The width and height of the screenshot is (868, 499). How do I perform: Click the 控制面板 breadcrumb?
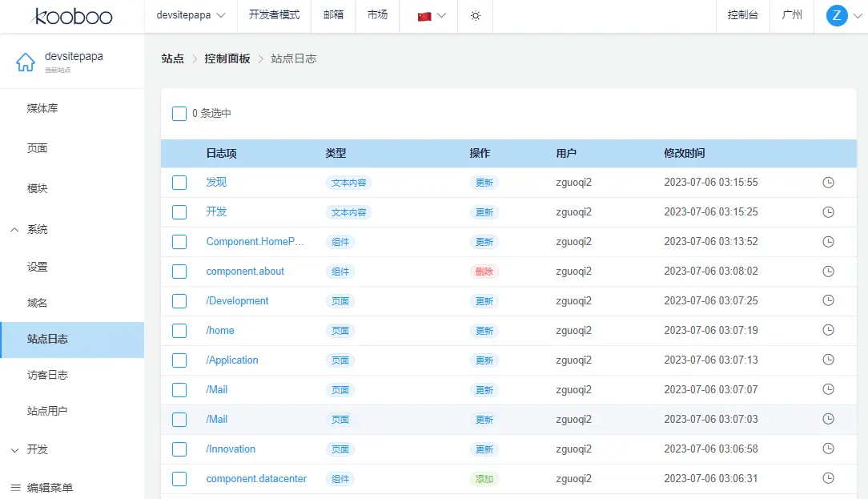pos(227,58)
